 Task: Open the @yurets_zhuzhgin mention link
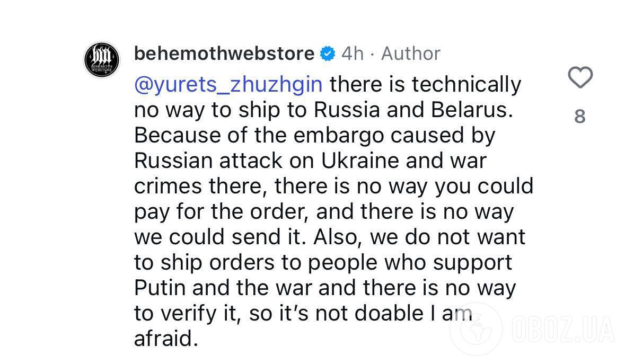[x=228, y=84]
